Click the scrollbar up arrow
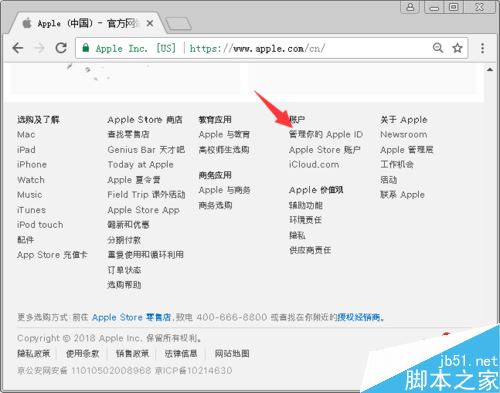 (x=490, y=69)
